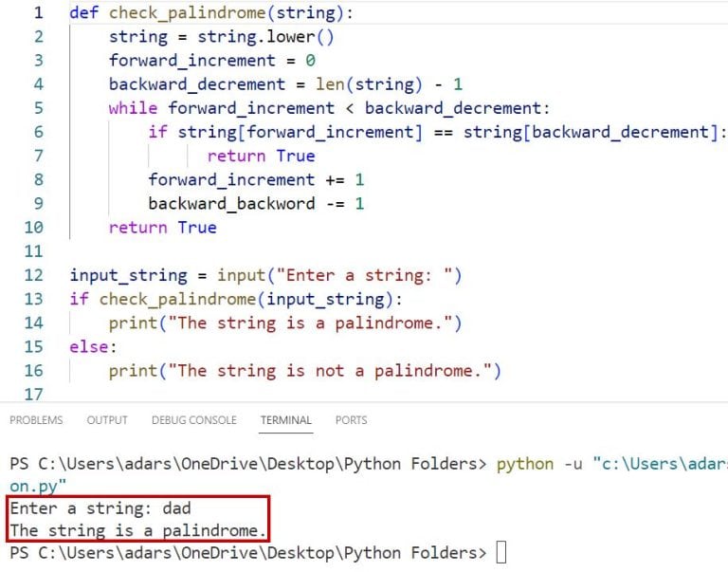Click line number 16 in gutter
This screenshot has height=572, width=728.
(x=33, y=370)
